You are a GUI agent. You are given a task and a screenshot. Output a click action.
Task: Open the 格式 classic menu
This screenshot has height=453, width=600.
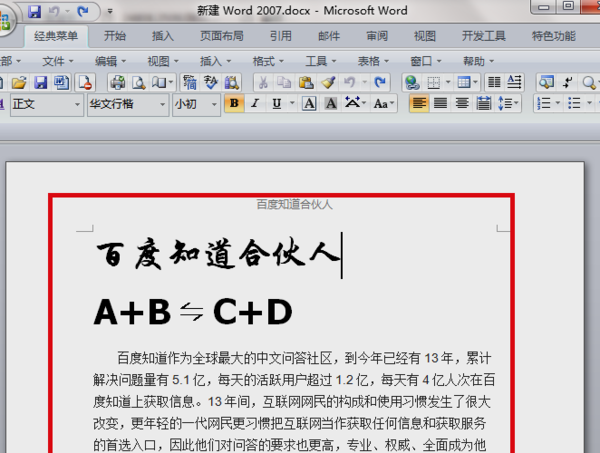click(x=268, y=61)
